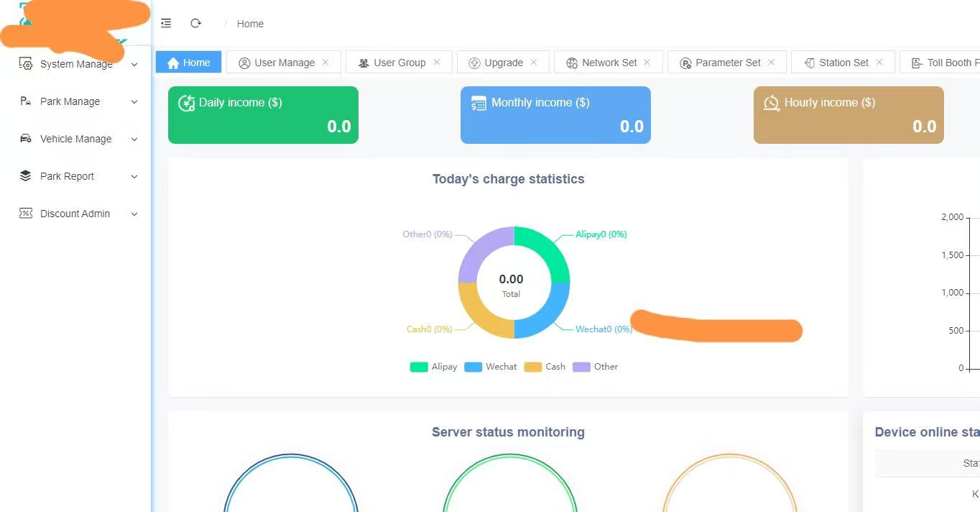Close the Station Set tab
This screenshot has width=980, height=512.
(x=879, y=63)
